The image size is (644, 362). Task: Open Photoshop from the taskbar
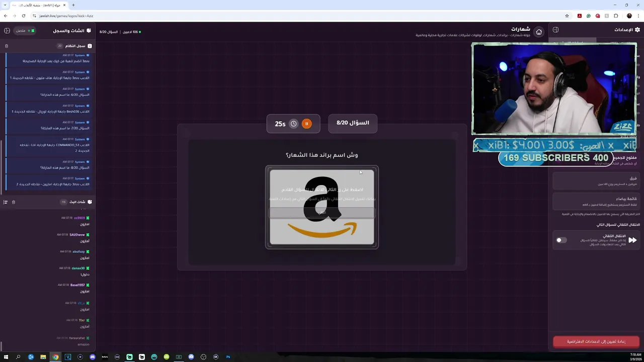(228, 357)
